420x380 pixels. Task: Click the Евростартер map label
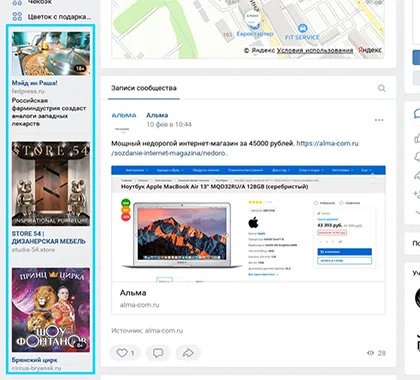pos(255,34)
